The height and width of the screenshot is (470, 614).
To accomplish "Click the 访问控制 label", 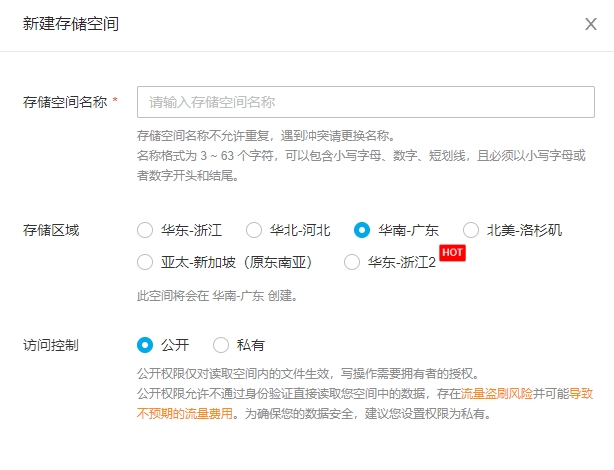I will pos(51,345).
